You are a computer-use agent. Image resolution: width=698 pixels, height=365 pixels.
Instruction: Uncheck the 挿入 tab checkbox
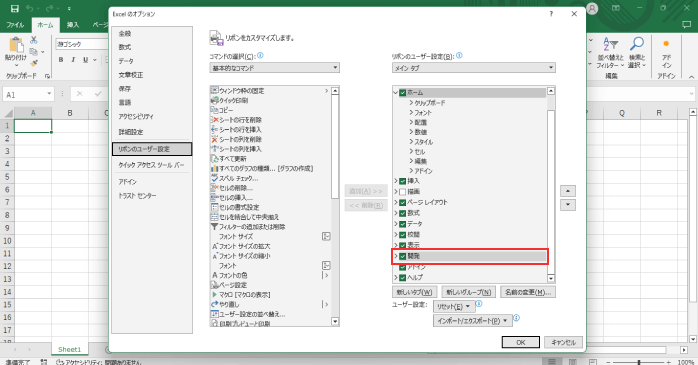(402, 181)
